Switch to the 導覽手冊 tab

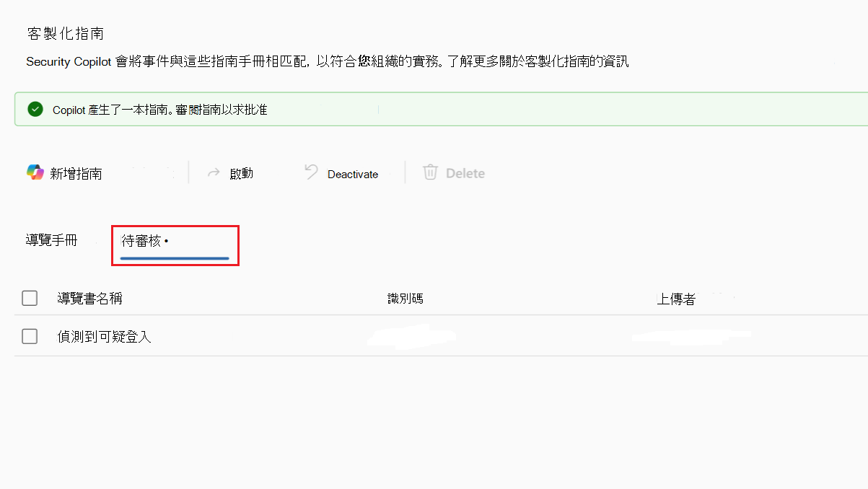(51, 241)
